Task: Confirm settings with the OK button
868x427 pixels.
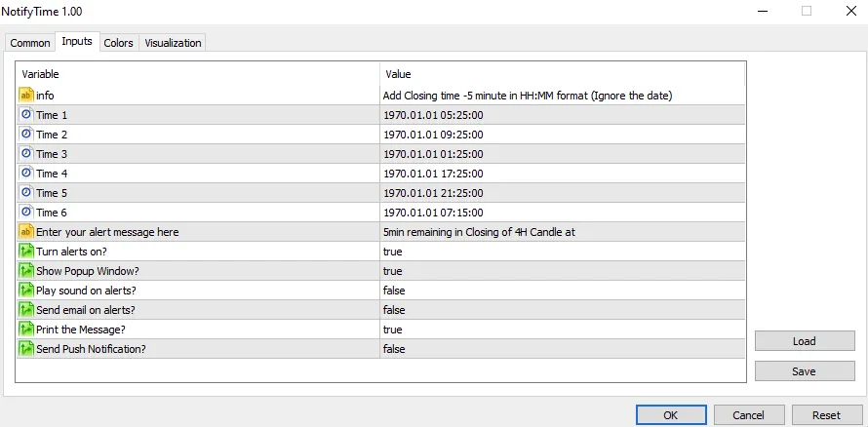Action: tap(670, 415)
